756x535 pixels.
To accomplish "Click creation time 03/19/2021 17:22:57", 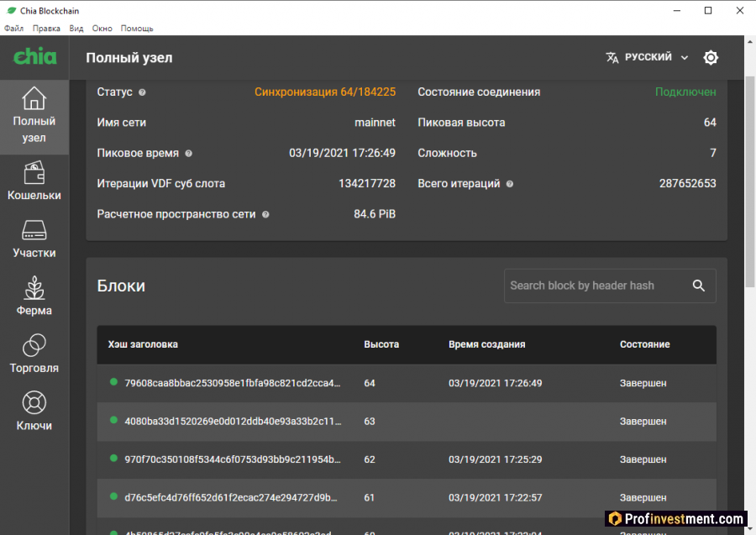I will point(495,497).
